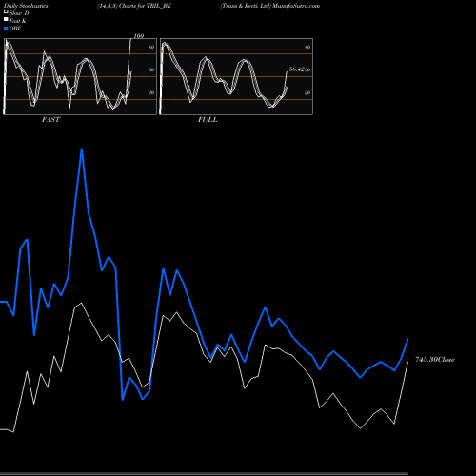Click the Fast K legend swatch
476x476 pixels.
pos(6,20)
